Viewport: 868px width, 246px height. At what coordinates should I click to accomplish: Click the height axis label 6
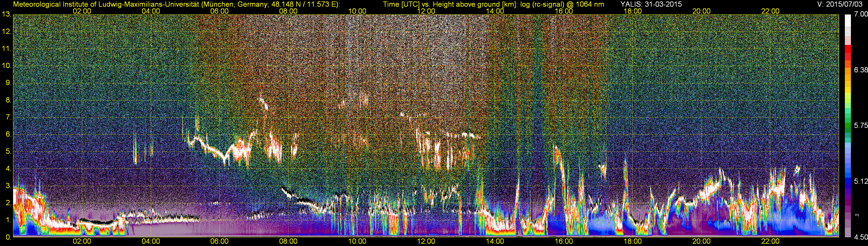click(x=8, y=135)
